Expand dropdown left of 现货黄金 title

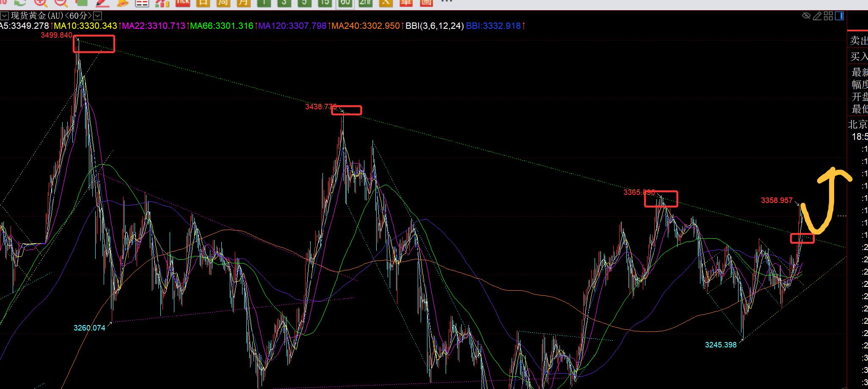click(4, 16)
